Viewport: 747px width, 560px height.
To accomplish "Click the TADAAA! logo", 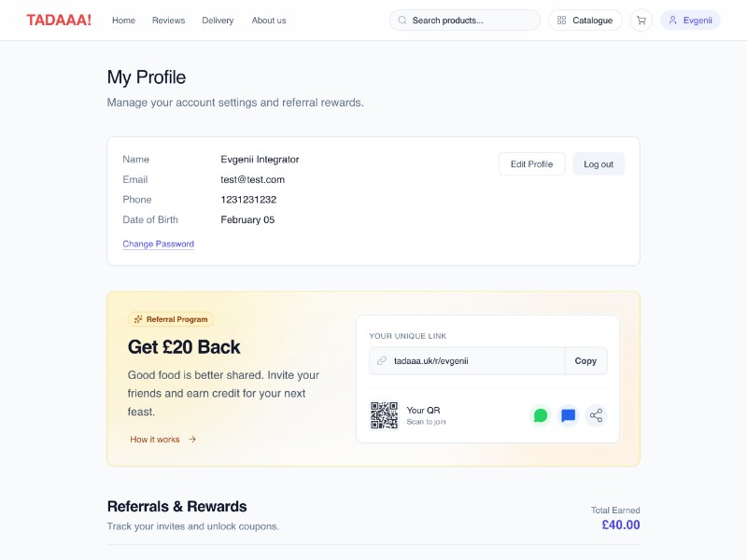I will click(59, 20).
